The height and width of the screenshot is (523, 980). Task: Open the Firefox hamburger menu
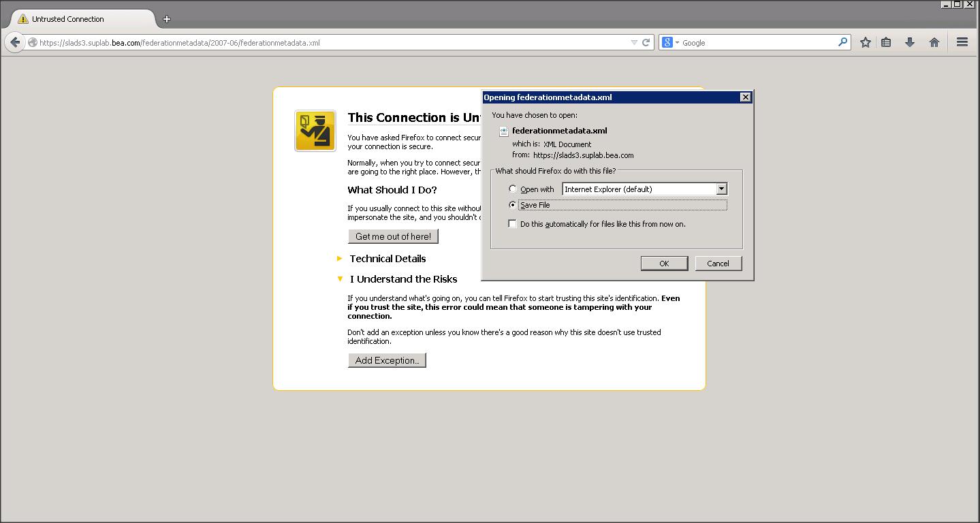[962, 42]
